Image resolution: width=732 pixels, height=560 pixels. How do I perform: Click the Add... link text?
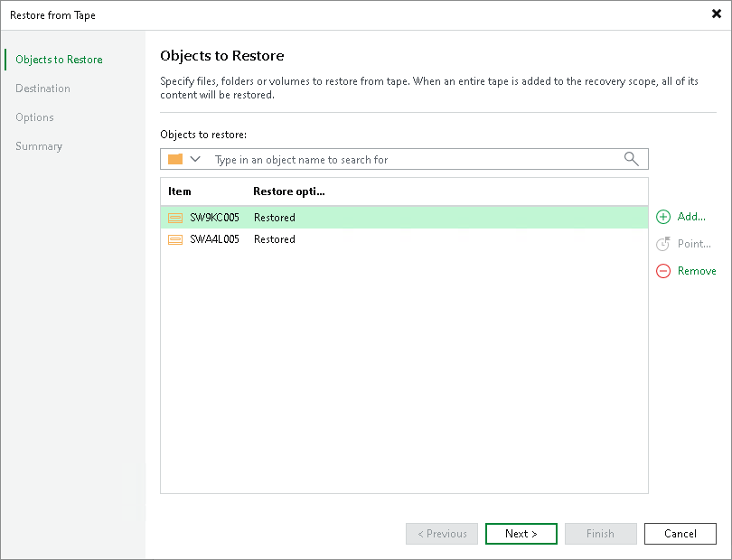click(691, 217)
